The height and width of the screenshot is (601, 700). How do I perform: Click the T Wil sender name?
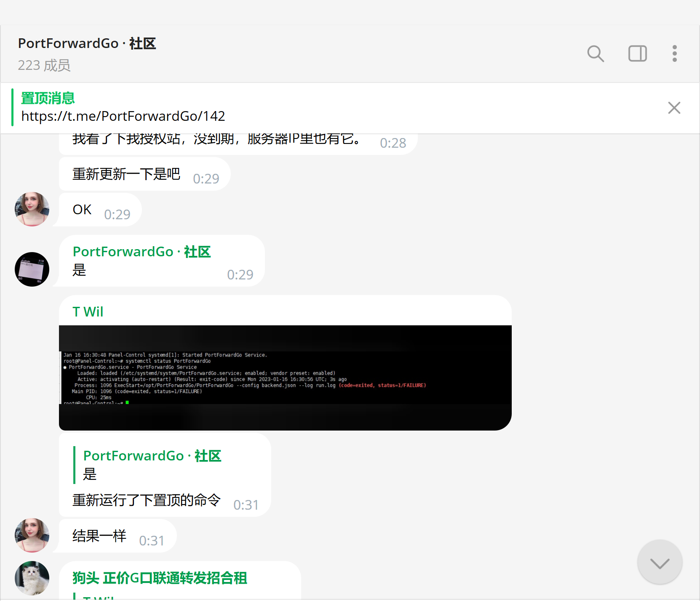(x=88, y=312)
